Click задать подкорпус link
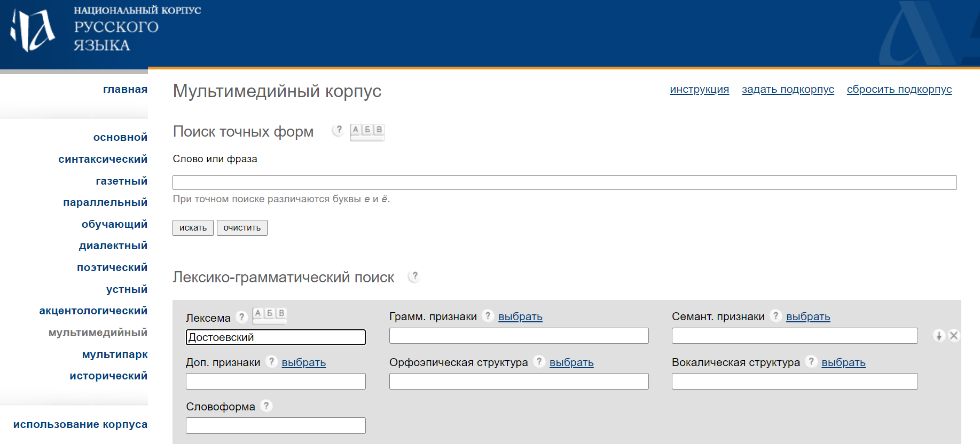This screenshot has width=980, height=444. (788, 89)
